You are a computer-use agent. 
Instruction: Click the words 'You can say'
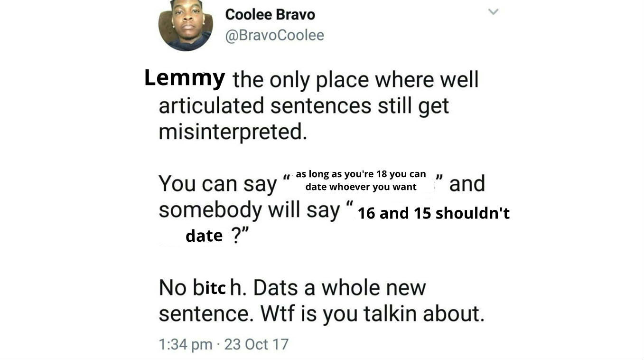[x=217, y=184]
